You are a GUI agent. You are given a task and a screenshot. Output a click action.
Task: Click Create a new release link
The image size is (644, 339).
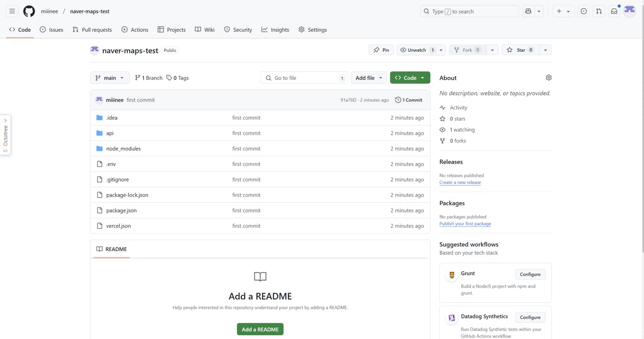coord(460,183)
